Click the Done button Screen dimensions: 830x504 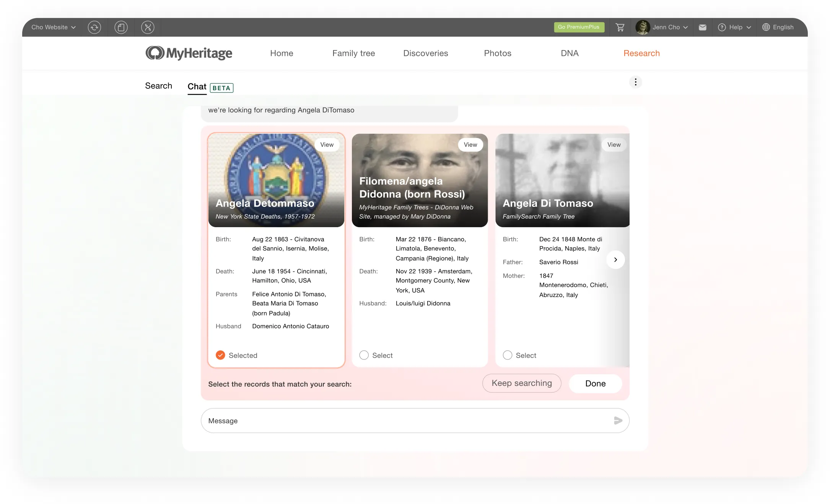595,384
